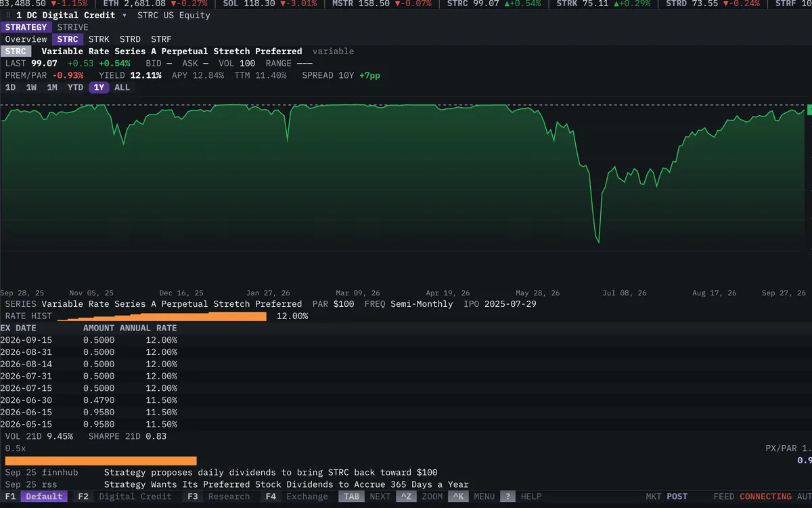The width and height of the screenshot is (812, 508).
Task: Switch to F3 Research workspace
Action: 218,496
